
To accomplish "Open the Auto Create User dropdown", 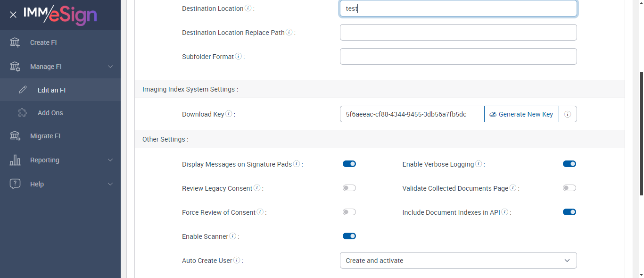I will point(458,261).
